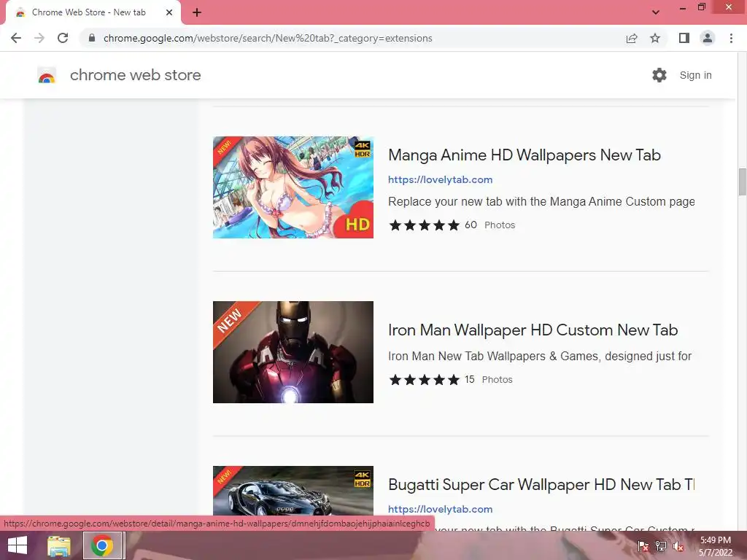Click the Chrome Web Store rainbow logo
The height and width of the screenshot is (560, 747).
[47, 75]
